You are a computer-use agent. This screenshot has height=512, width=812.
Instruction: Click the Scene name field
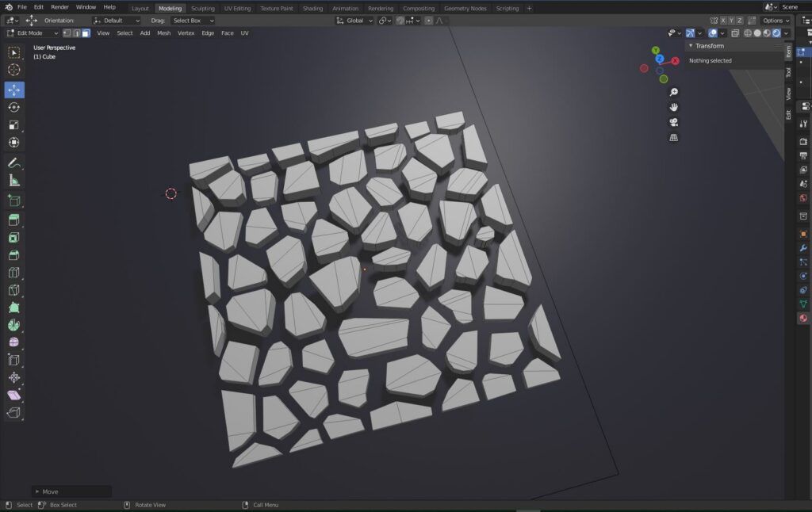pyautogui.click(x=791, y=7)
